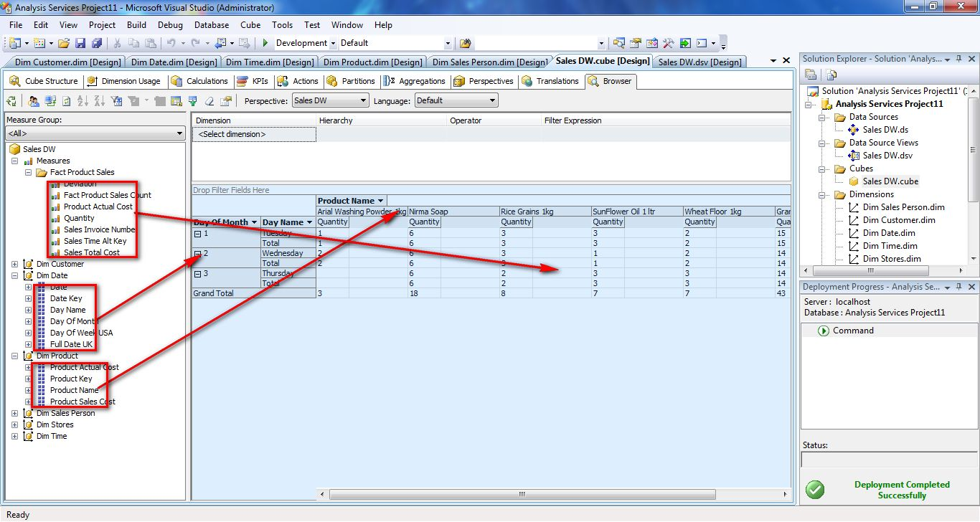Click the Undo toolbar icon
Image resolution: width=980 pixels, height=522 pixels.
(x=172, y=43)
